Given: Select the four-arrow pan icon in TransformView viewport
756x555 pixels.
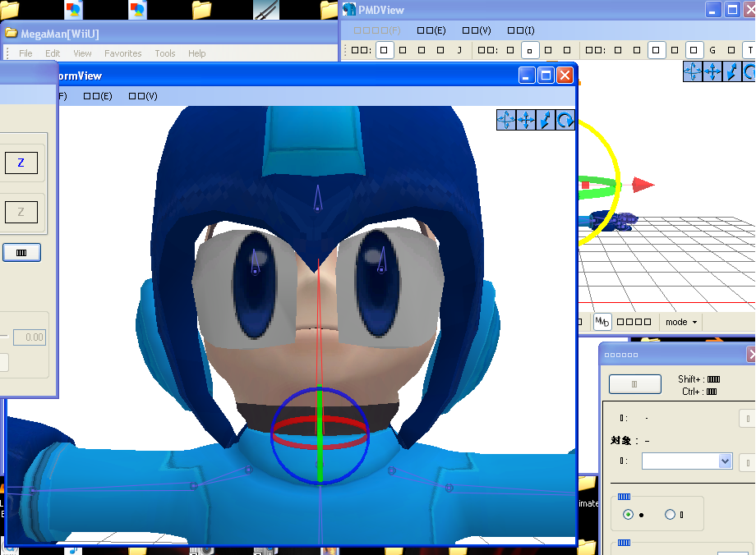Looking at the screenshot, I should [x=526, y=120].
